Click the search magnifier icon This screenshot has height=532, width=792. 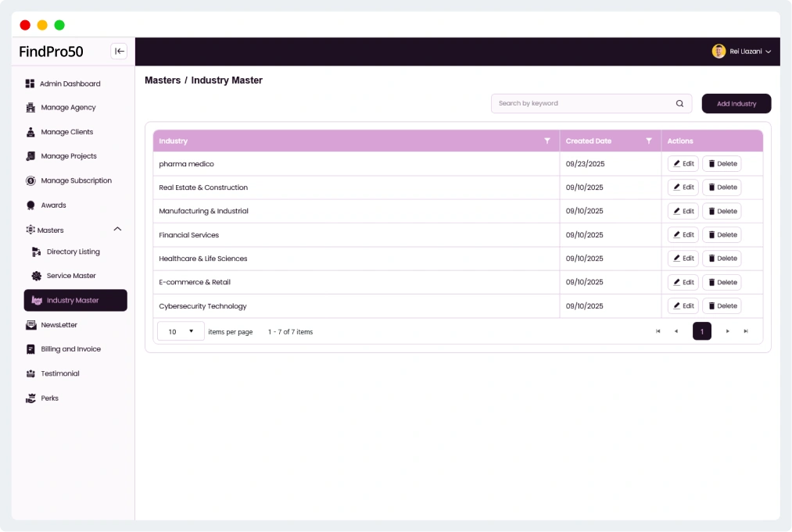pos(679,103)
